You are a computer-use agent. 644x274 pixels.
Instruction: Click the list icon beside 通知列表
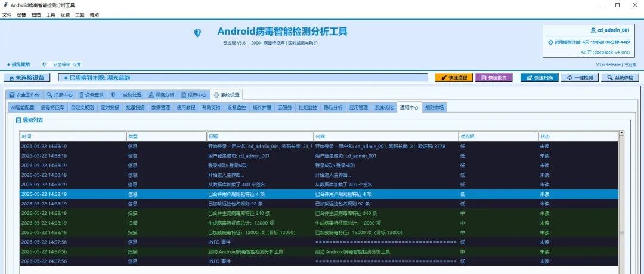18,120
